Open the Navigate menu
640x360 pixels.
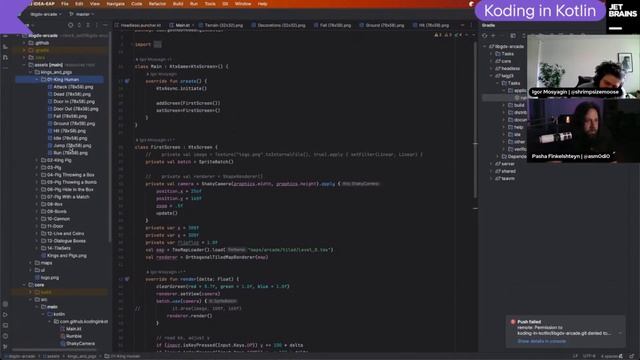(116, 4)
